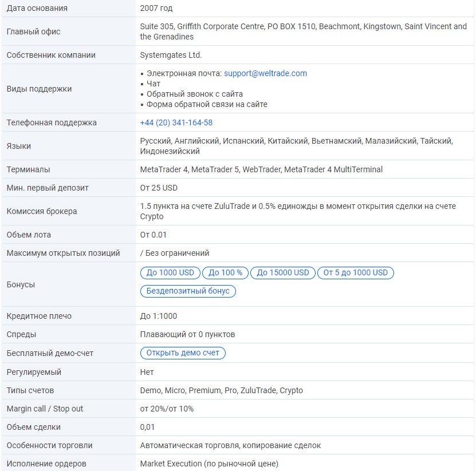Click the "Margin call / Stop out" label
476x471 pixels.
[x=45, y=409]
